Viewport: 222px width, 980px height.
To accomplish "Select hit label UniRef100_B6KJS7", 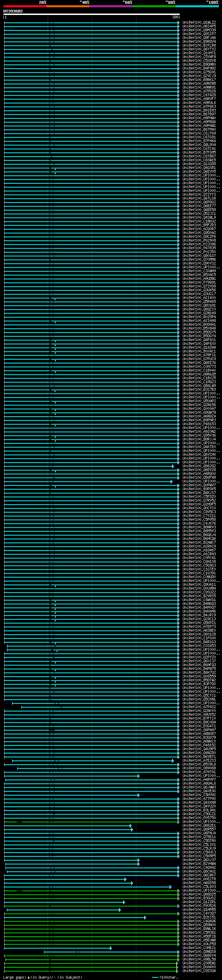I will tap(199, 493).
